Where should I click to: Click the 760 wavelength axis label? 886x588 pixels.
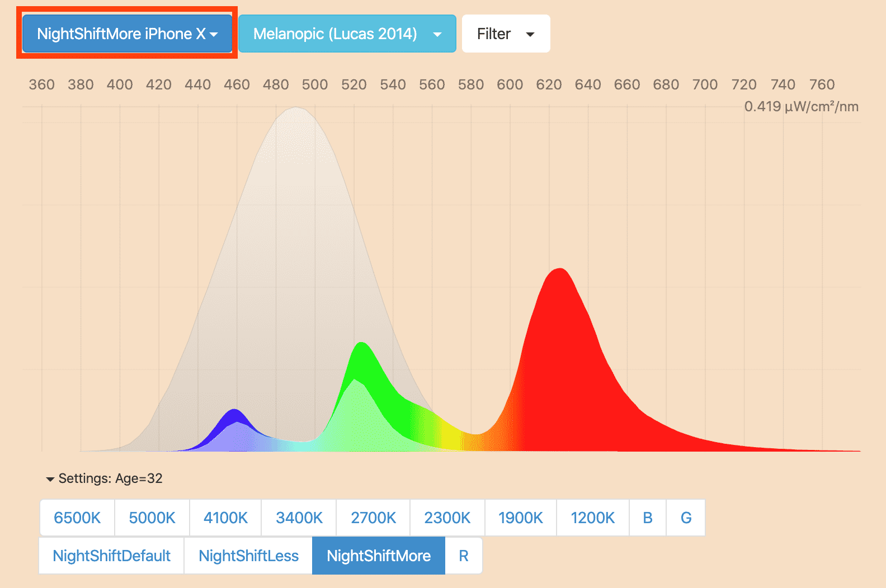coord(822,84)
